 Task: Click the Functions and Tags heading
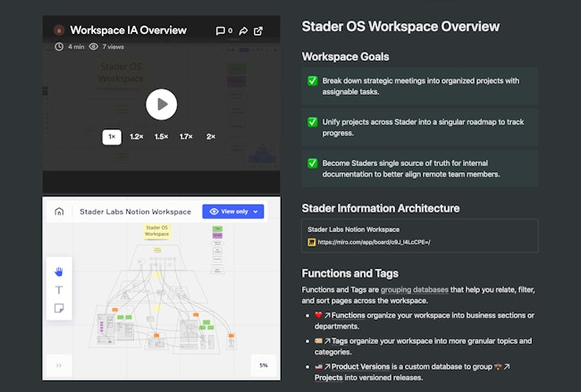click(349, 273)
